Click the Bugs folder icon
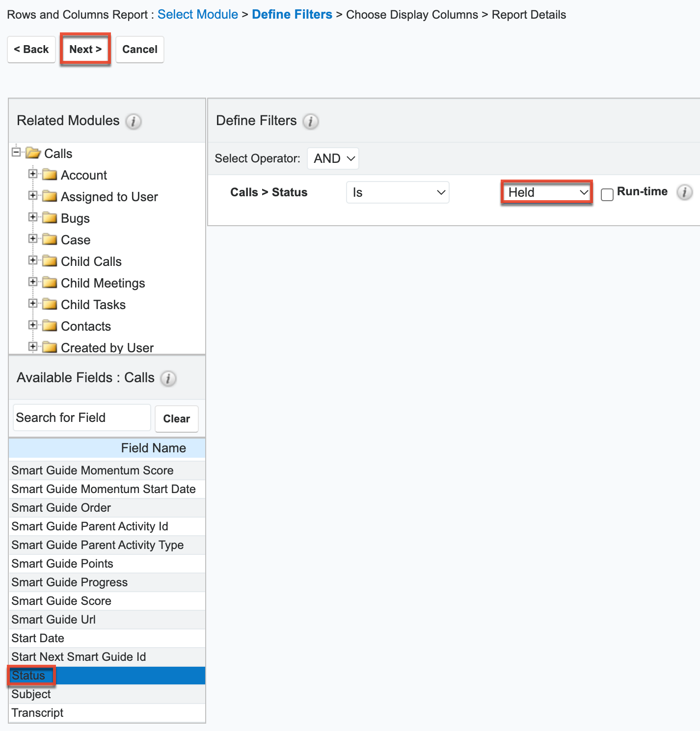Screen dimensions: 700x731 click(50, 217)
